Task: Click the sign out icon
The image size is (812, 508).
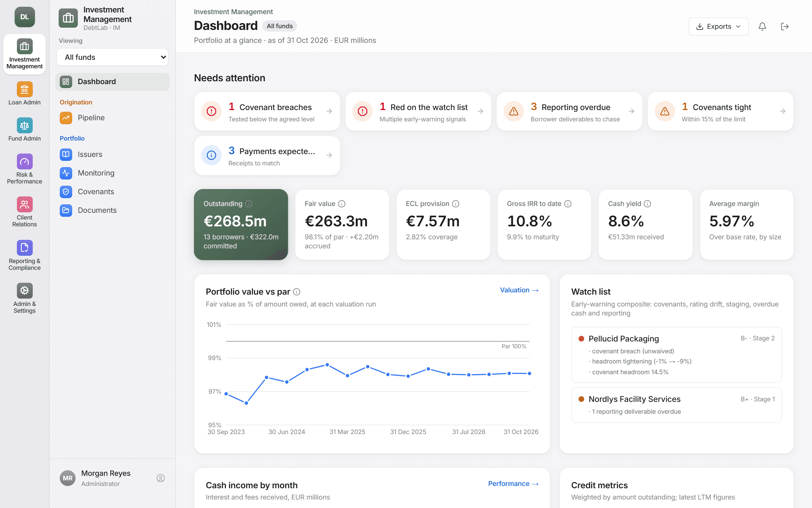Action: (x=784, y=27)
